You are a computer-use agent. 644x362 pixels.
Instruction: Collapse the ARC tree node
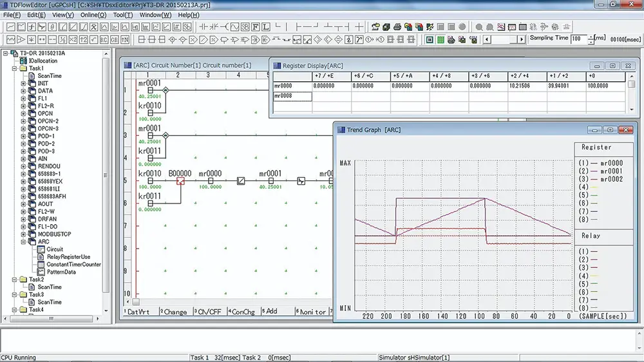click(24, 242)
